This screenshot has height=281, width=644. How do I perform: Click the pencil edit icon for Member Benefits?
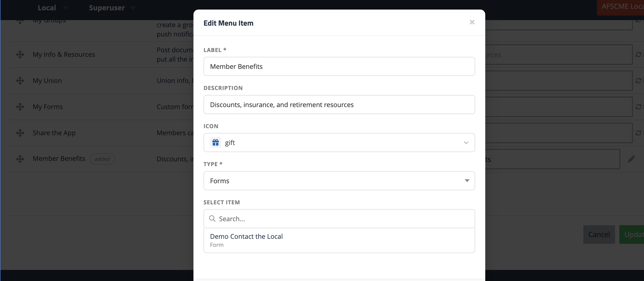tap(631, 159)
